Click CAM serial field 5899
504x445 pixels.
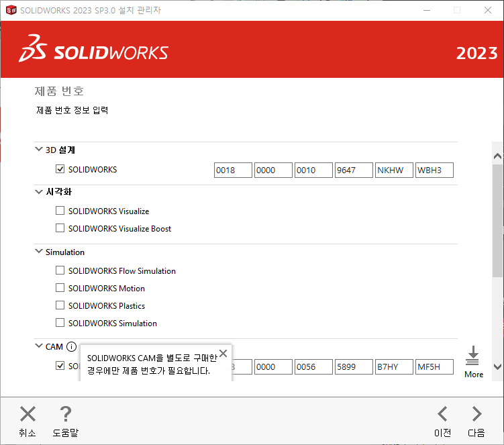coord(354,367)
